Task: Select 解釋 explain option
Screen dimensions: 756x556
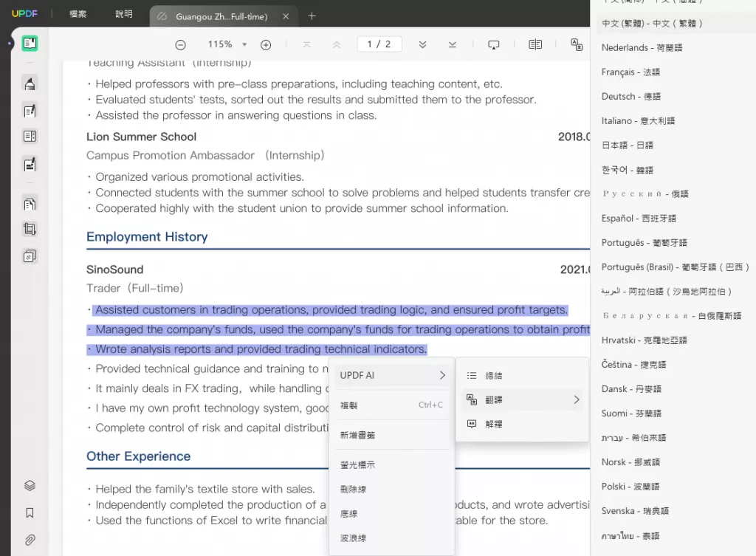Action: [522, 424]
